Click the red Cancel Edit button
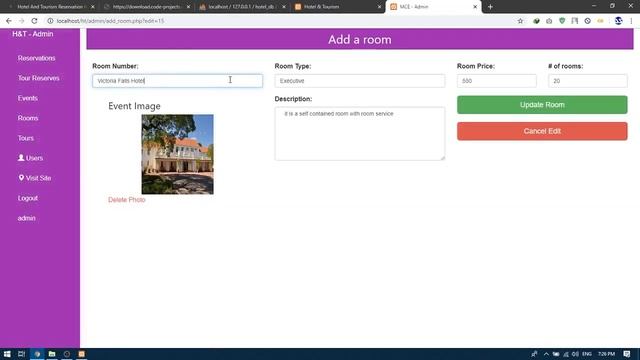 tap(542, 131)
